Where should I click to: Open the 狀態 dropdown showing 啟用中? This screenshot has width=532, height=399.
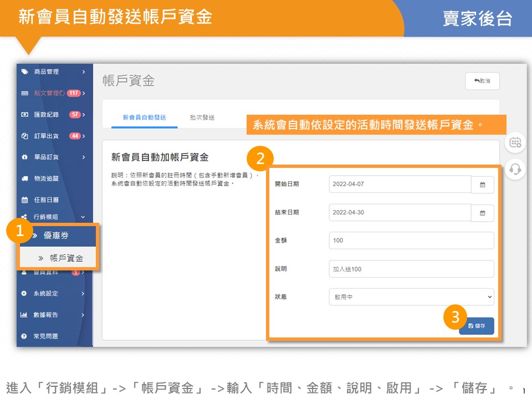pos(411,297)
